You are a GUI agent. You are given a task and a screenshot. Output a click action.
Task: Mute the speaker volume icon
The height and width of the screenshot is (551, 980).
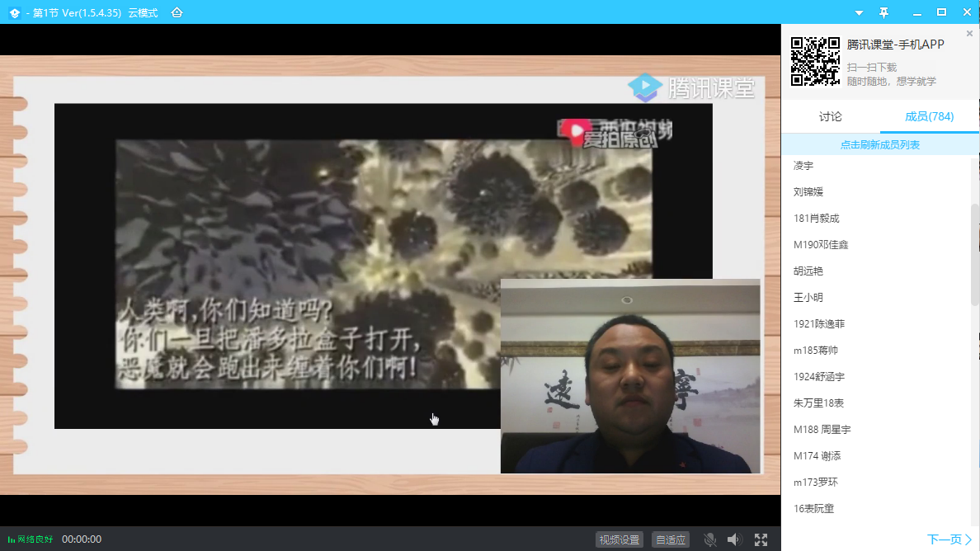(x=734, y=539)
